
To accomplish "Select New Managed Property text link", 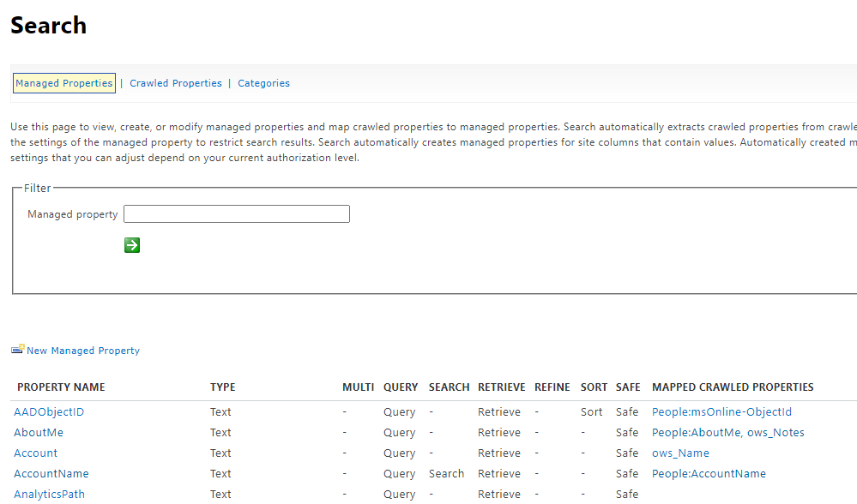I will 82,350.
